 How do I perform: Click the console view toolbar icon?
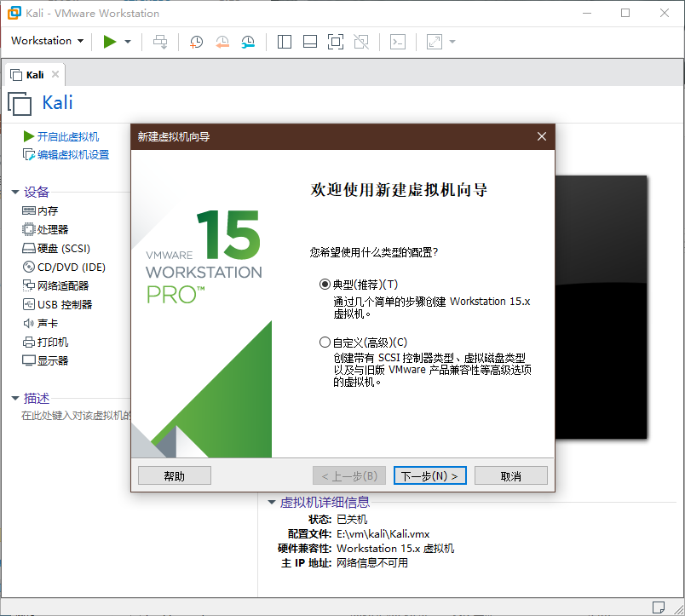coord(398,42)
